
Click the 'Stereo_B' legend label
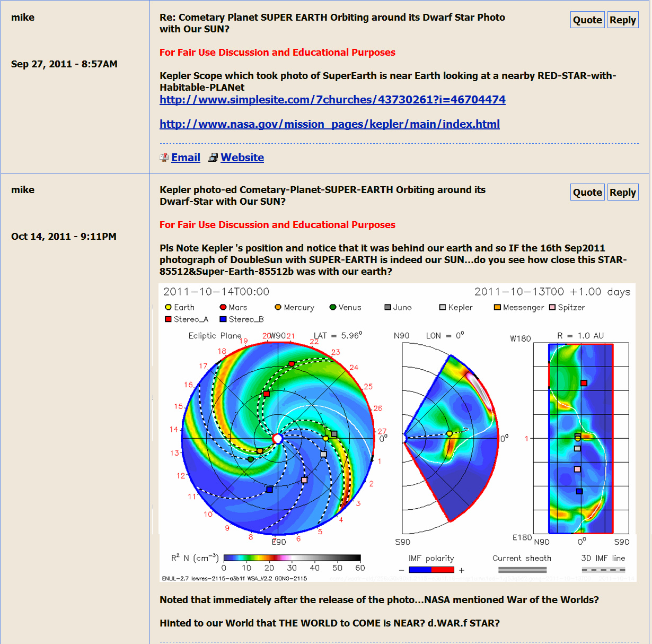[246, 319]
